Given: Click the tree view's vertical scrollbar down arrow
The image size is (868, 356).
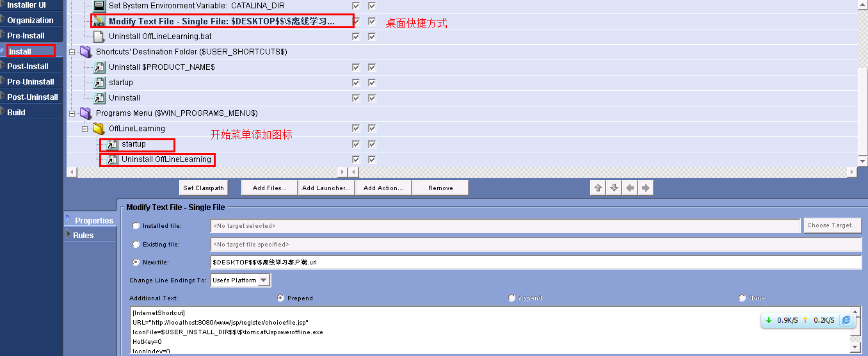Looking at the screenshot, I should (862, 161).
